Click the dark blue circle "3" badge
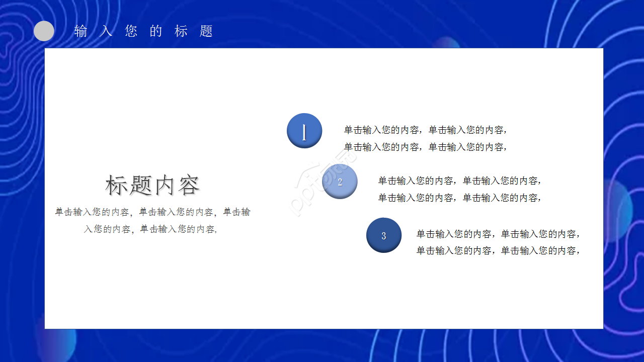This screenshot has width=644, height=362. pyautogui.click(x=383, y=235)
